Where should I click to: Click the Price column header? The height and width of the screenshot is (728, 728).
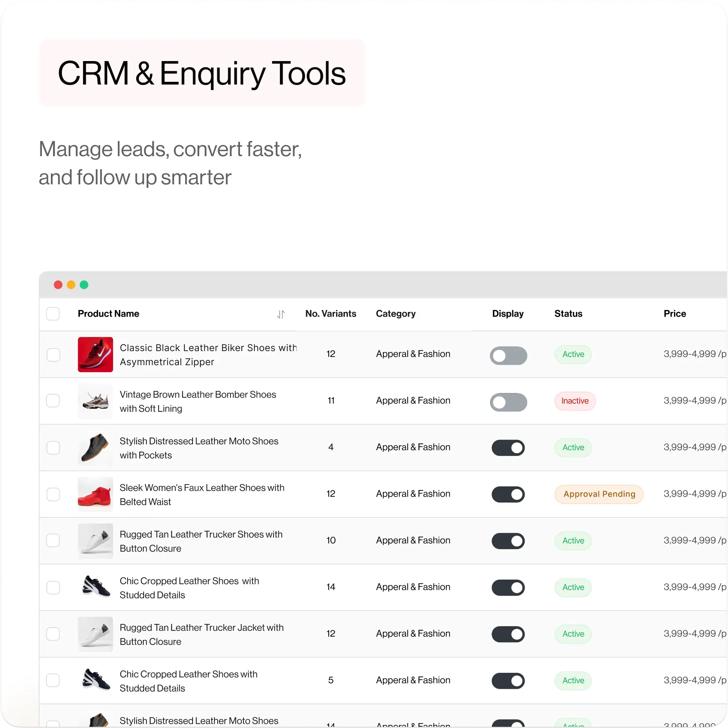click(674, 314)
